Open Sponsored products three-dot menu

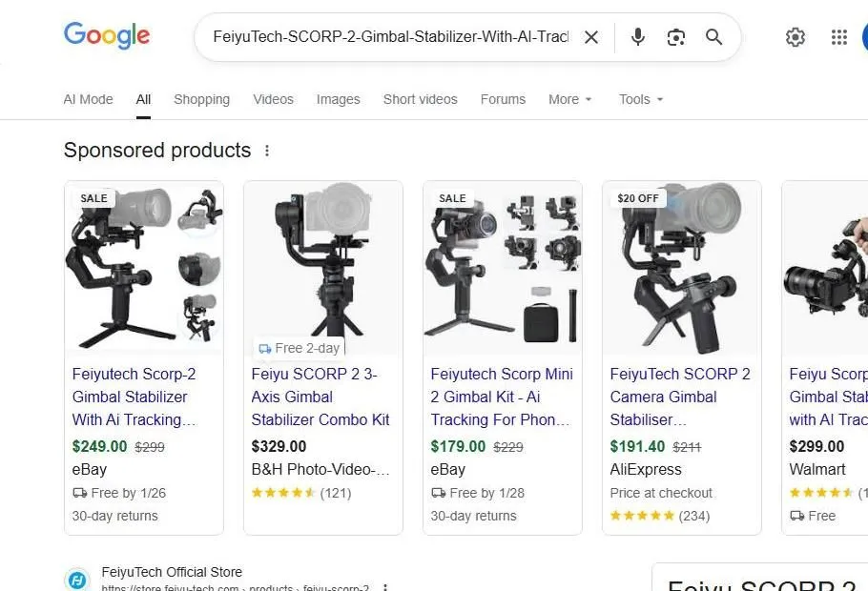point(267,151)
